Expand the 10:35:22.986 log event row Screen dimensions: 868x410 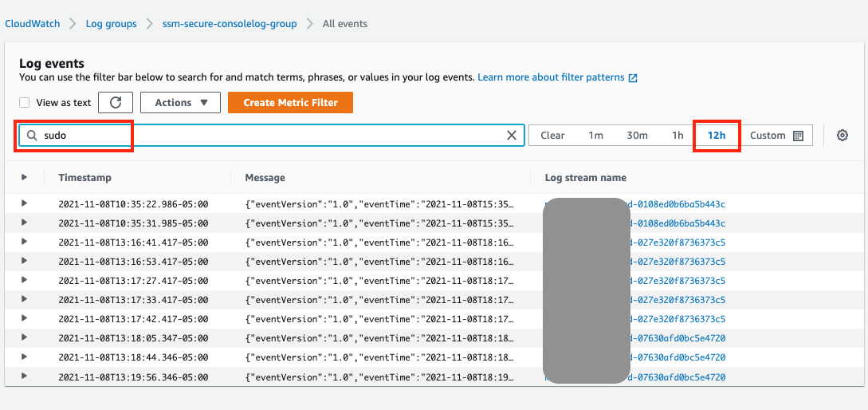(x=24, y=203)
